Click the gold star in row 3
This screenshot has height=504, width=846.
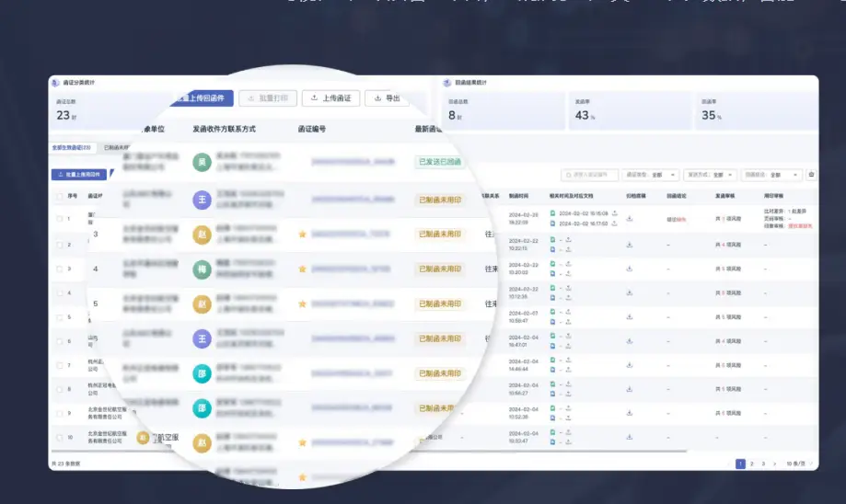coord(302,235)
